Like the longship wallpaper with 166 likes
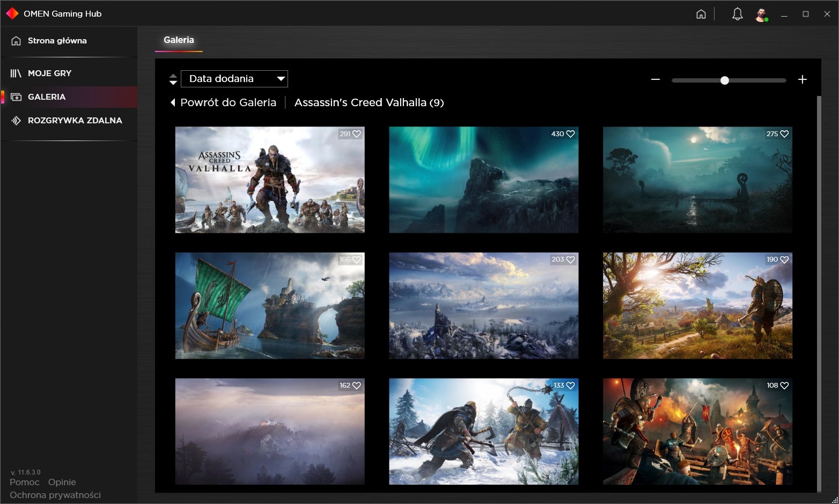The width and height of the screenshot is (839, 504). [x=357, y=260]
